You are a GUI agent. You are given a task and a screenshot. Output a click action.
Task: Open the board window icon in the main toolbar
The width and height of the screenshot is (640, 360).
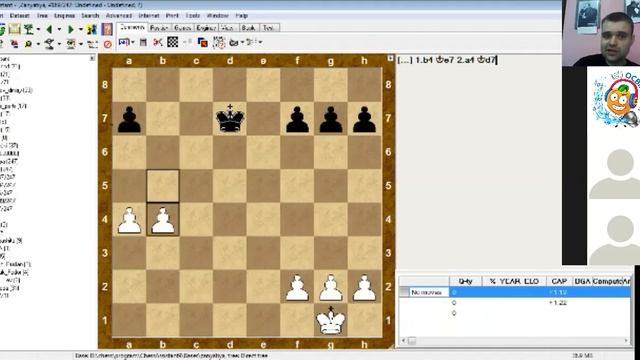coord(15,29)
